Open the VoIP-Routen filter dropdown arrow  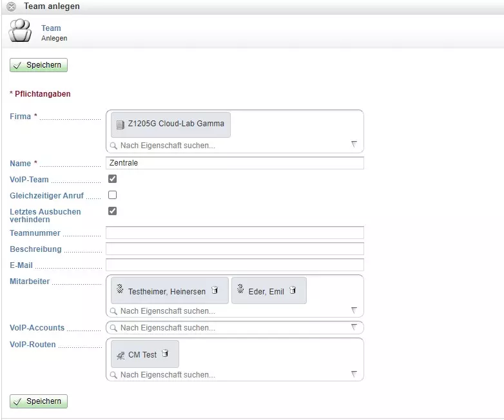coord(354,374)
